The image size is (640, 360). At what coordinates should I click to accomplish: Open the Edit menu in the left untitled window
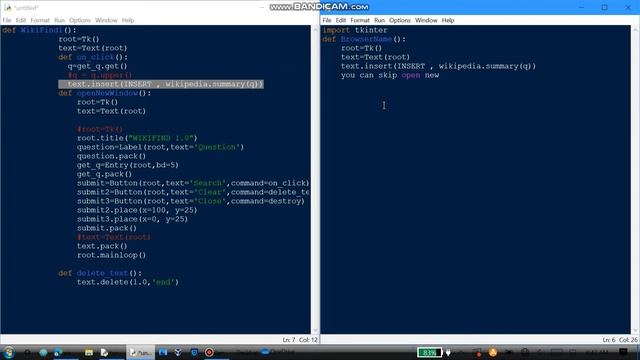point(21,20)
